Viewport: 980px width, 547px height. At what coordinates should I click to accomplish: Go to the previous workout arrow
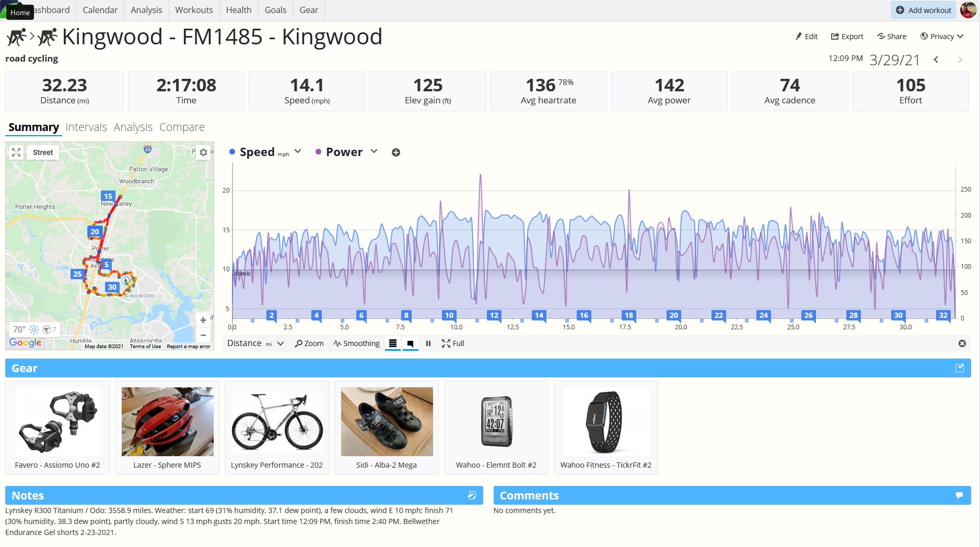pyautogui.click(x=936, y=60)
